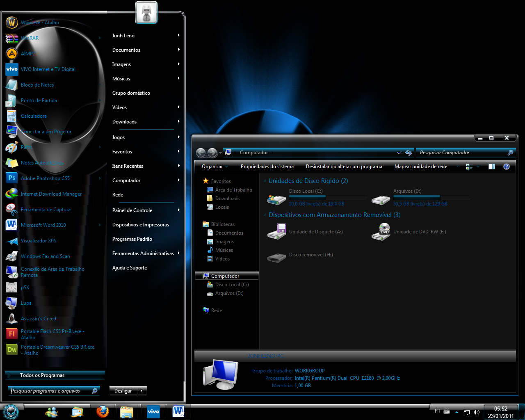Expand the Jonh Leno submenu arrow
The width and height of the screenshot is (525, 420).
coord(179,35)
